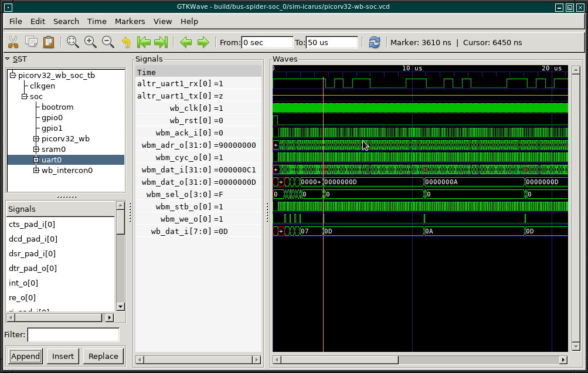Screen dimensions: 588x373
Task: Expand the uart0 tree node
Action: pyautogui.click(x=36, y=160)
